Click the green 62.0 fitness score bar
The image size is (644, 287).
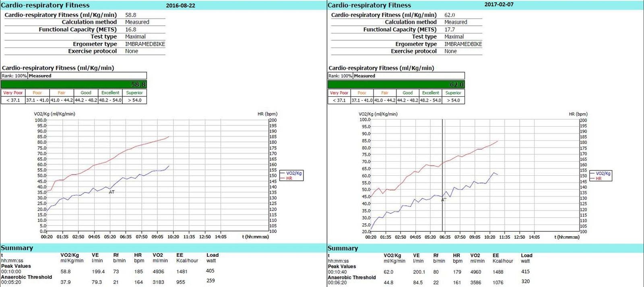coord(396,84)
